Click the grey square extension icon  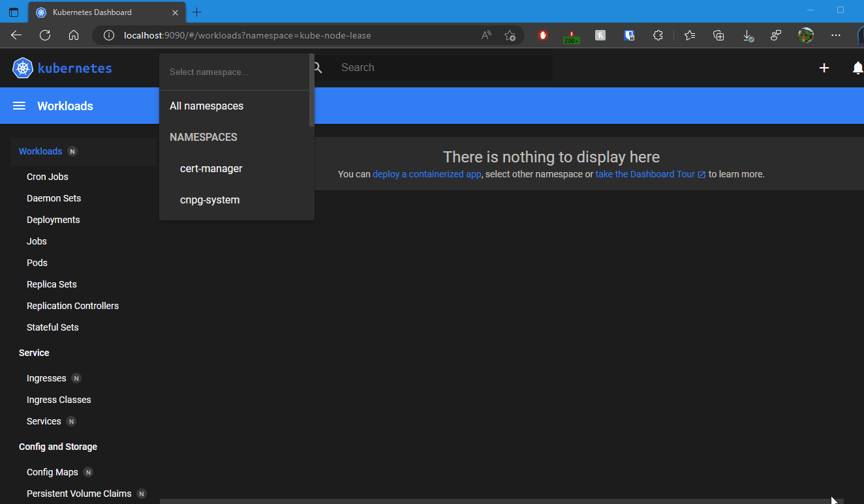(600, 35)
